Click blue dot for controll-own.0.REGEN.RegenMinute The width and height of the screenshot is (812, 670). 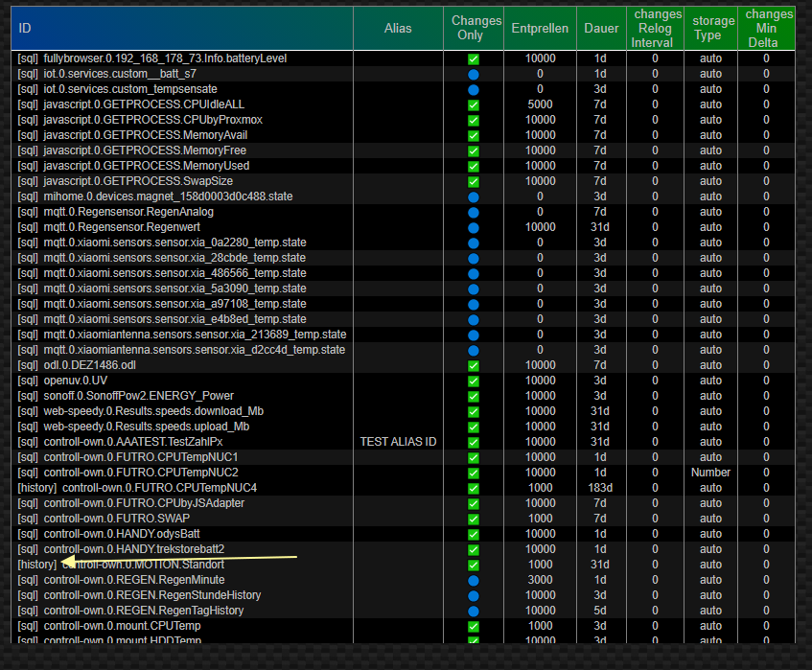(474, 580)
